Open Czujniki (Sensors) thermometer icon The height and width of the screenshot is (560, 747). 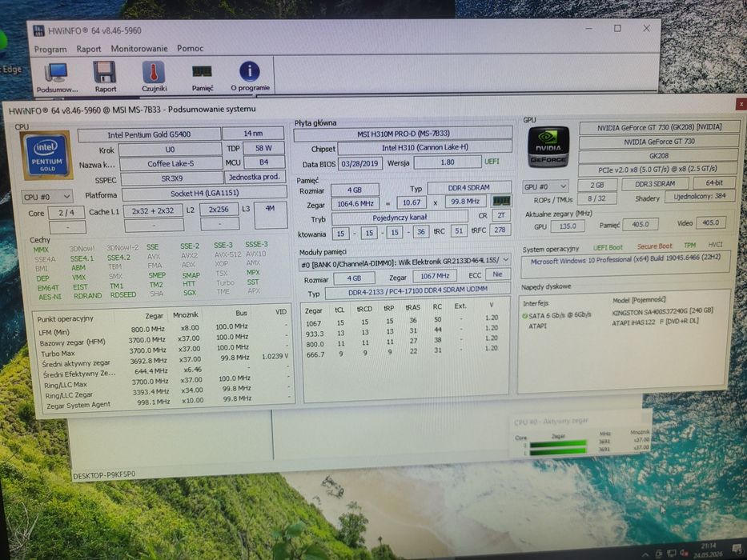click(154, 77)
